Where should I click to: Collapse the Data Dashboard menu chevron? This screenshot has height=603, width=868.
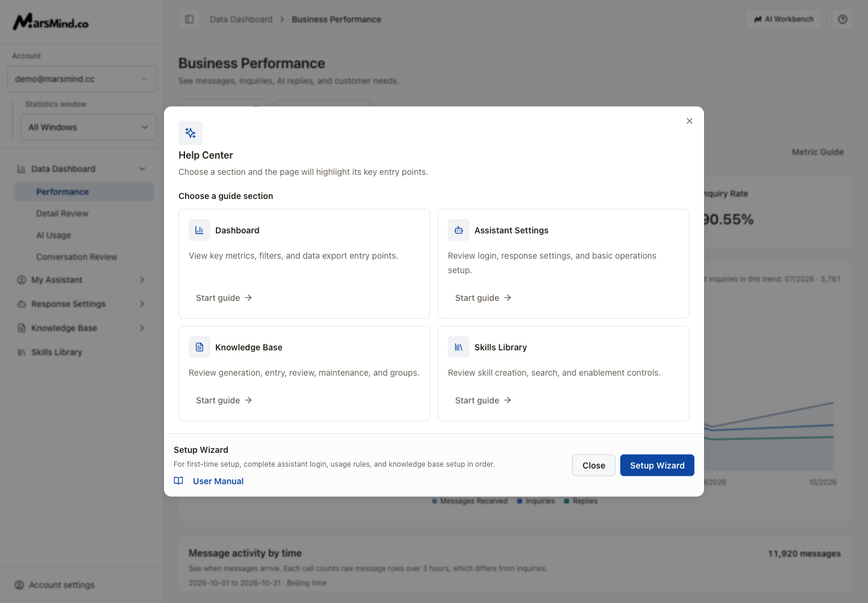point(142,169)
